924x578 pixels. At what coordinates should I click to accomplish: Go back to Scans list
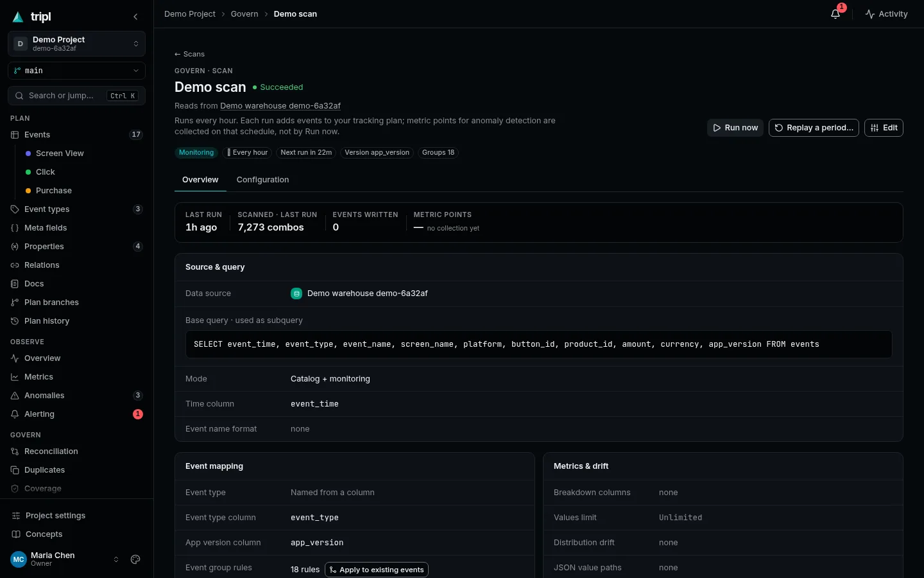pos(189,54)
